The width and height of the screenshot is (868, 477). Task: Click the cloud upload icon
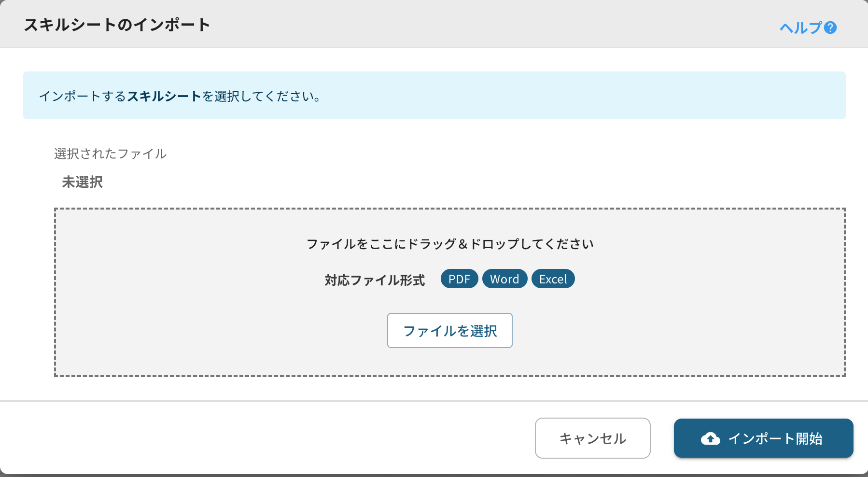tap(710, 438)
